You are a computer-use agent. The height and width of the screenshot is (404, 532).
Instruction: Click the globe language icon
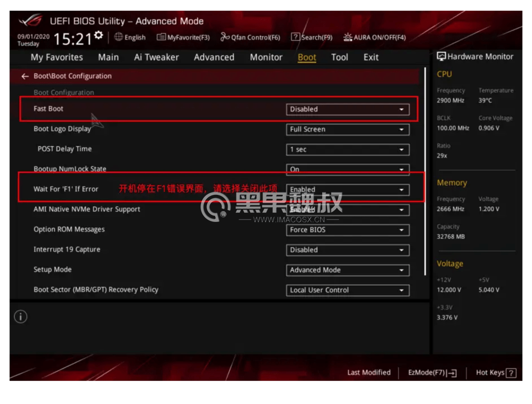(x=118, y=37)
